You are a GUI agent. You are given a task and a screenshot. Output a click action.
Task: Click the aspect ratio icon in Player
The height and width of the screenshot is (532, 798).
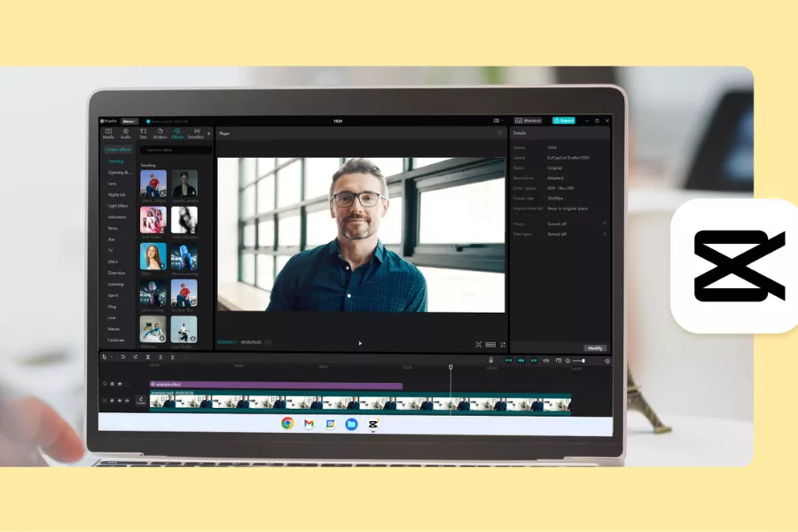[490, 345]
